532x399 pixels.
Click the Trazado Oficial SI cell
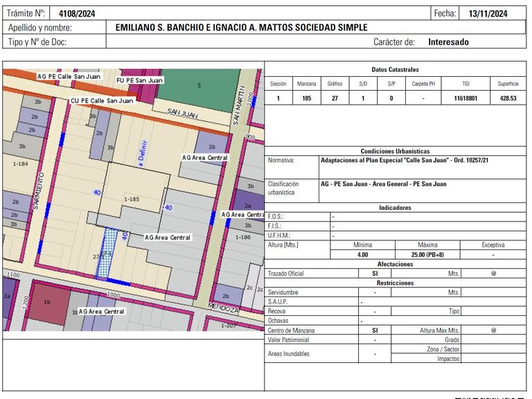[375, 274]
